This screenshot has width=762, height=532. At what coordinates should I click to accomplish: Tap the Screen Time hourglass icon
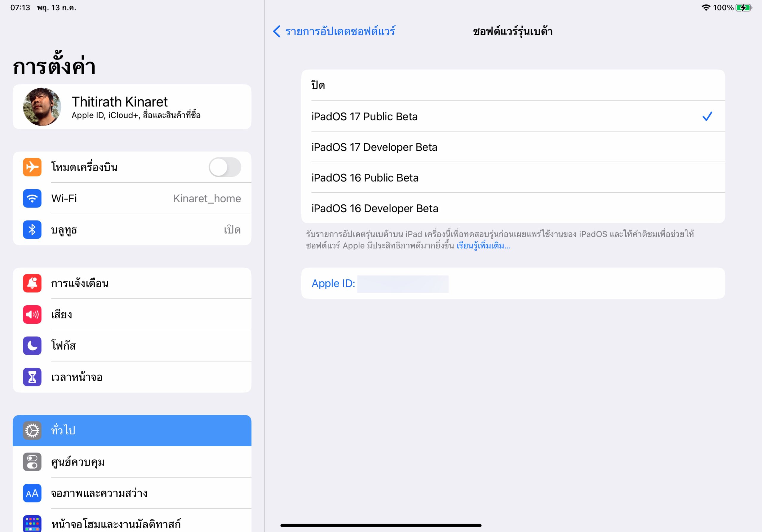32,377
